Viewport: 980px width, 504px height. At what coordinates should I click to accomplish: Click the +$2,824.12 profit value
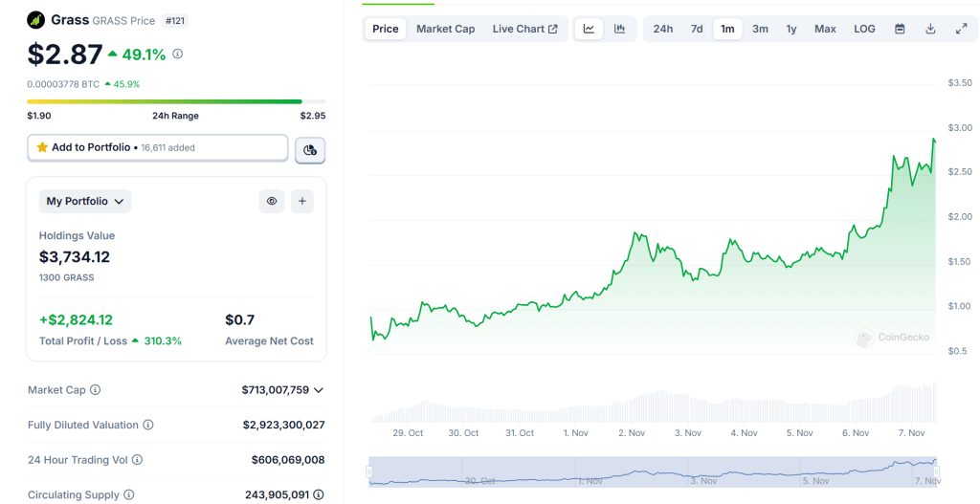click(76, 320)
